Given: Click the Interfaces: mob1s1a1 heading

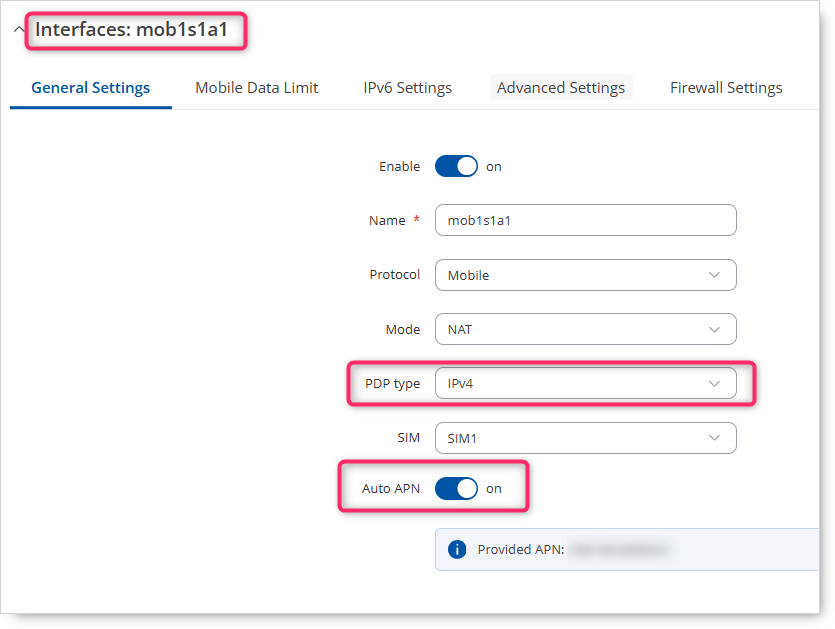Looking at the screenshot, I should tap(132, 30).
